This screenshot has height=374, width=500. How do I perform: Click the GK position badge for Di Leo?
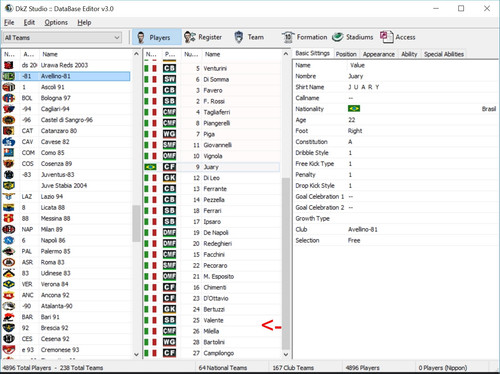click(x=169, y=178)
